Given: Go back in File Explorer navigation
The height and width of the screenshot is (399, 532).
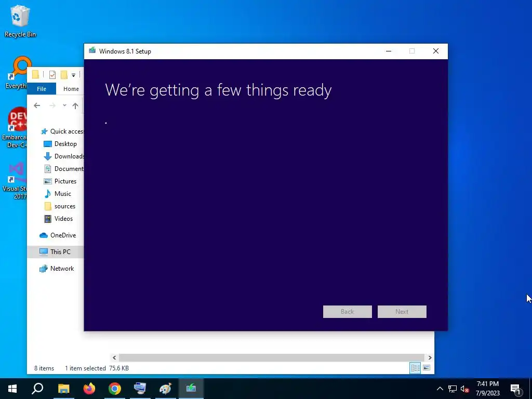Looking at the screenshot, I should point(37,105).
